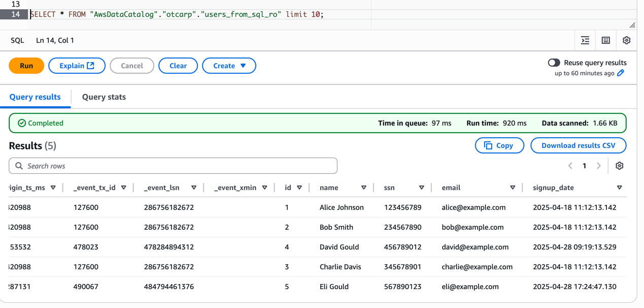644x308 pixels.
Task: Click the Explain button
Action: (x=77, y=66)
